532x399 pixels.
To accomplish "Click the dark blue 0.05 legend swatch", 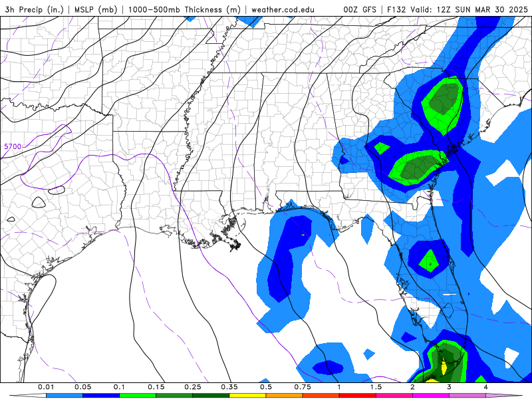I will pos(101,396).
